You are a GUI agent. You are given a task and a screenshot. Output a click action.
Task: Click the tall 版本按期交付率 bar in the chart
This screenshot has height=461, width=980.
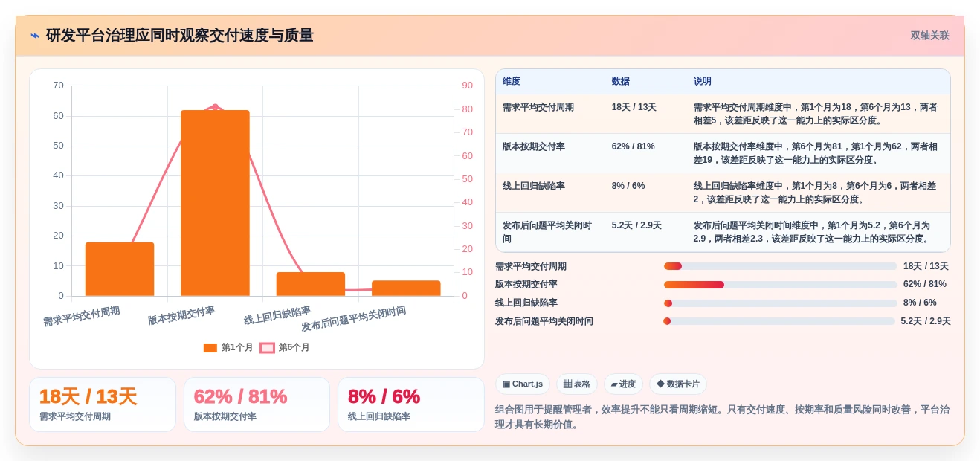[x=215, y=203]
